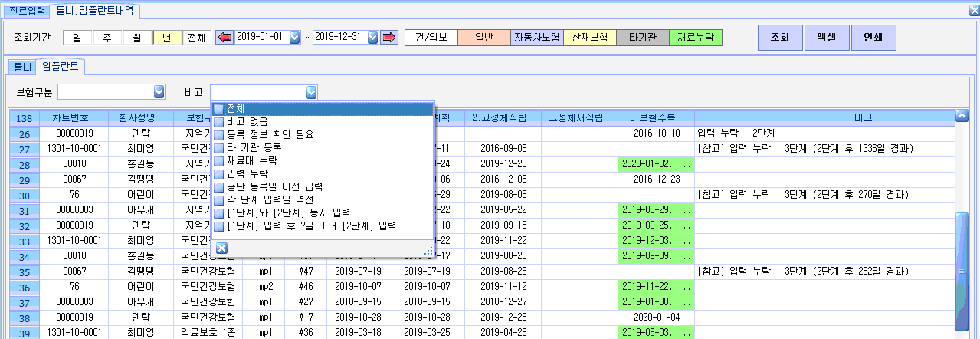This screenshot has width=980, height=339.
Task: Click the scroll-up arrow at table top right
Action: coord(962,117)
